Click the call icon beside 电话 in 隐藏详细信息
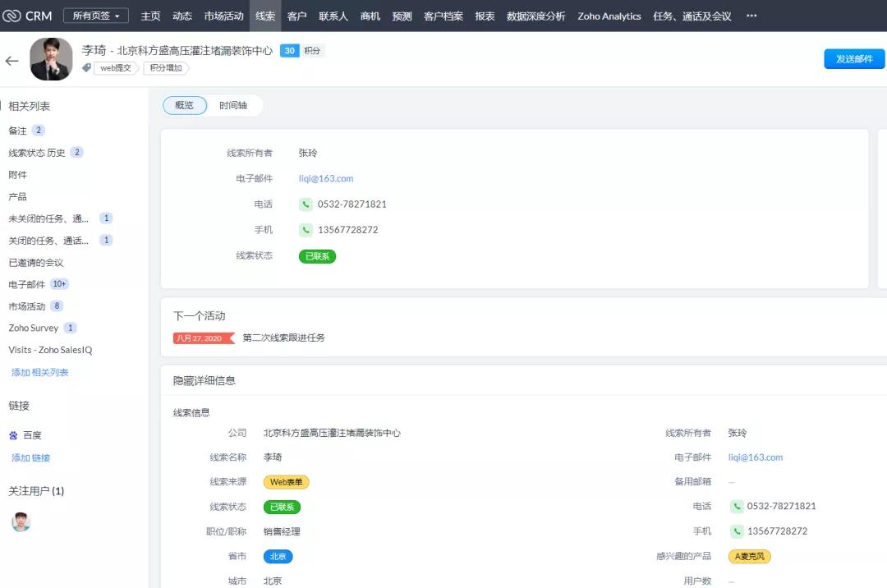The image size is (887, 588). pos(738,506)
